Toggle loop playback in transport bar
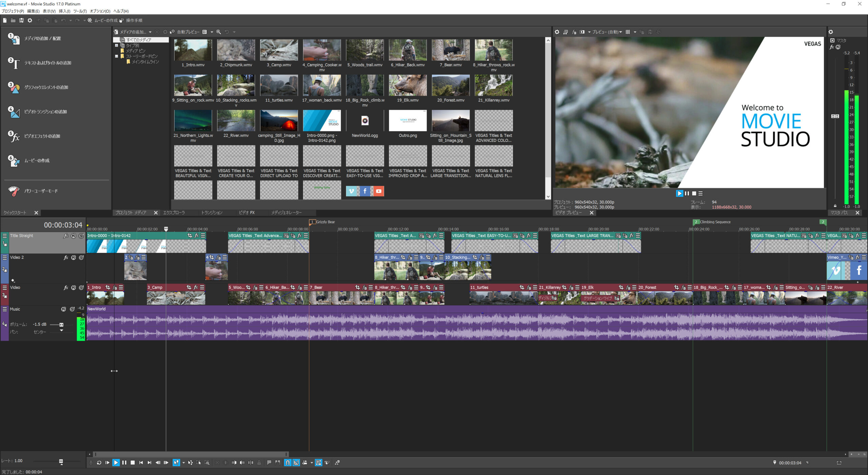The height and width of the screenshot is (475, 868). click(99, 462)
